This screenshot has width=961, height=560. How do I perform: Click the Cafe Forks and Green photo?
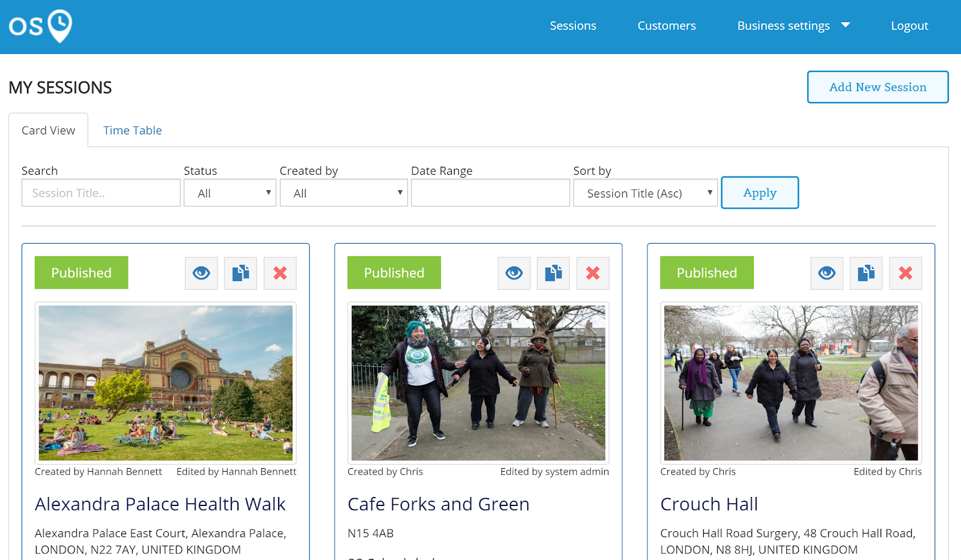coord(479,383)
